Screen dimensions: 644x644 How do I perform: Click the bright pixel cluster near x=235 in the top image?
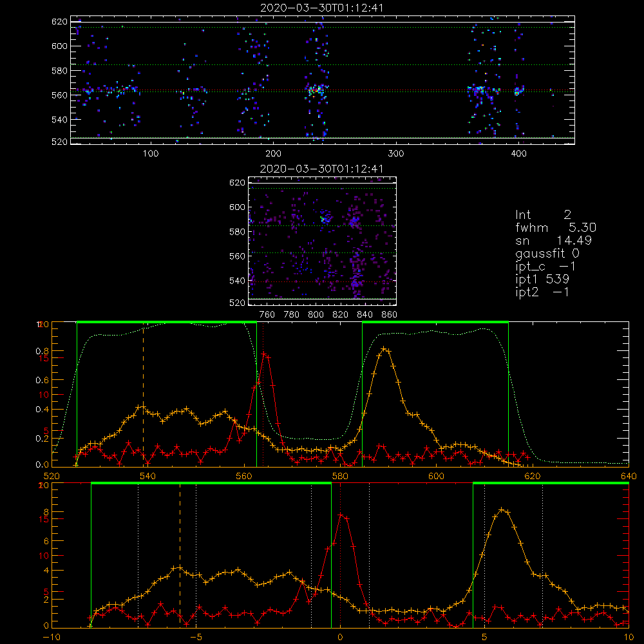[315, 89]
